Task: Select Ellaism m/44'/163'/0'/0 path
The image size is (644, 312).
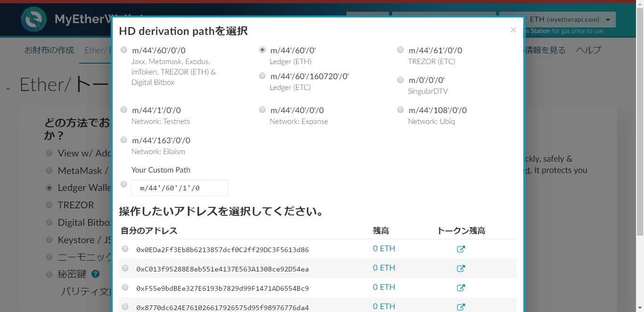Action: 124,140
